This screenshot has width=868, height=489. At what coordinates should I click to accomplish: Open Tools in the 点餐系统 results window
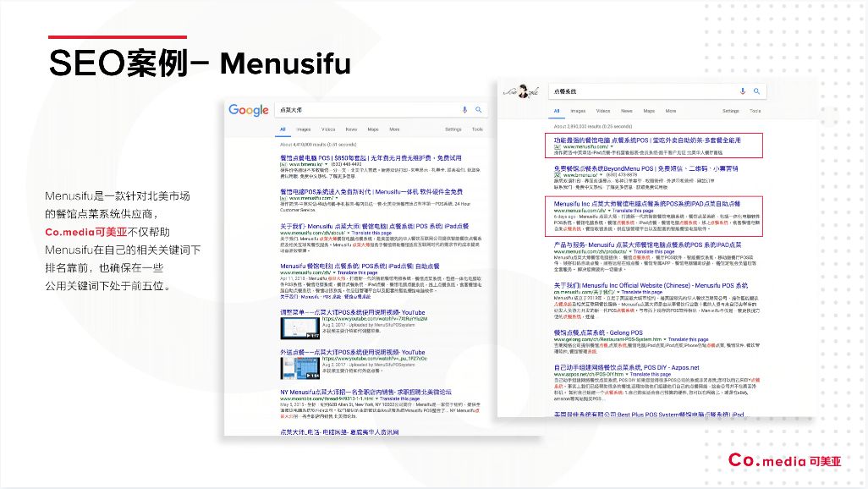pyautogui.click(x=755, y=112)
